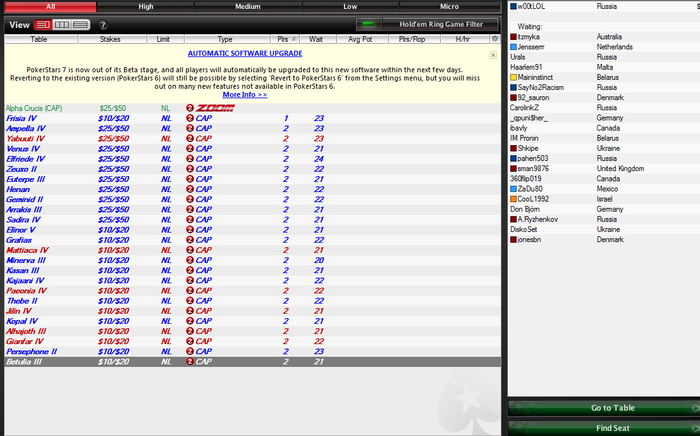The width and height of the screenshot is (700, 436).
Task: Select waiting player itzmyka
Action: [x=529, y=37]
